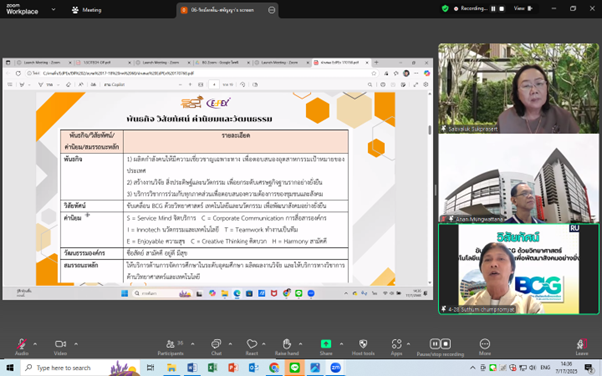602x376 pixels.
Task: Select Sabvalak Sukprasert's video tile
Action: tap(518, 88)
